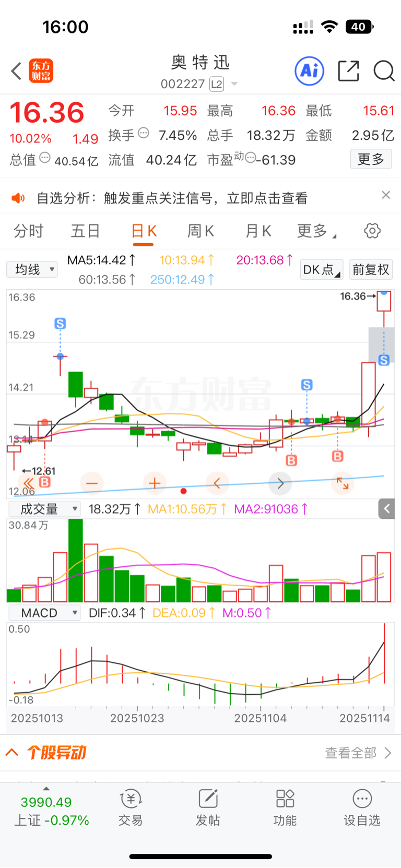This screenshot has height=868, width=401.
Task: Switch to the 周K tab
Action: [201, 231]
